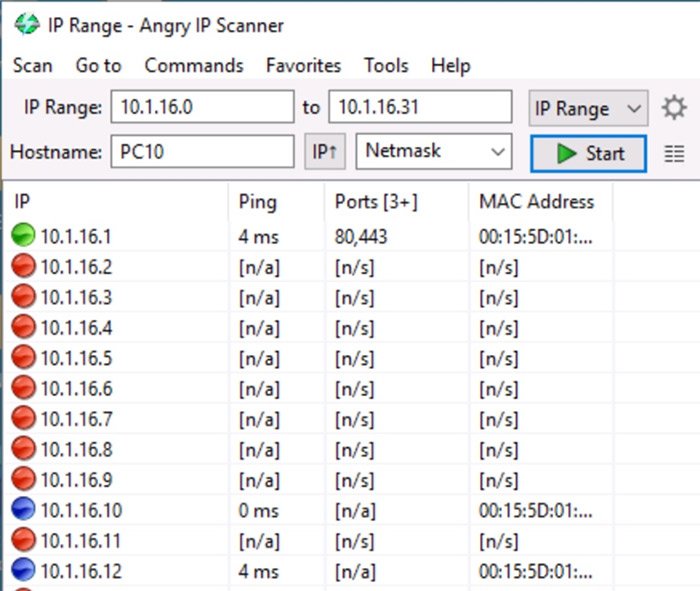The width and height of the screenshot is (700, 591).
Task: Expand the Netmask dropdown
Action: tap(434, 152)
